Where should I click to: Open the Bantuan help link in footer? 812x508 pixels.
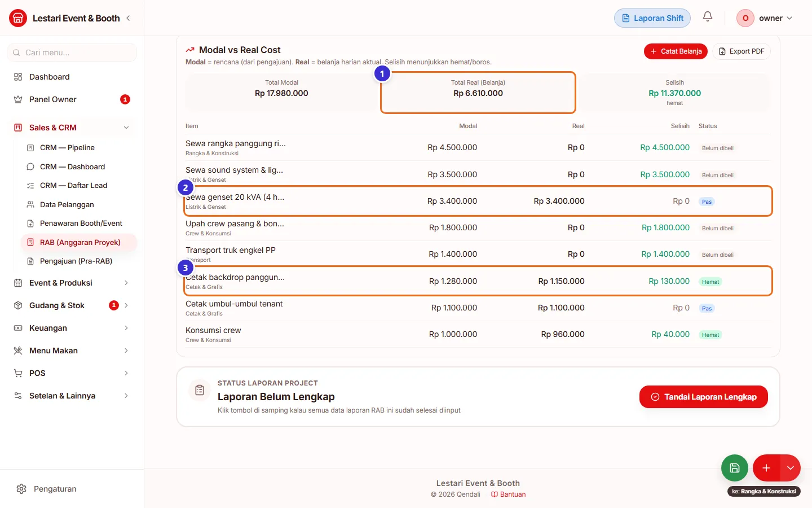[x=508, y=494]
